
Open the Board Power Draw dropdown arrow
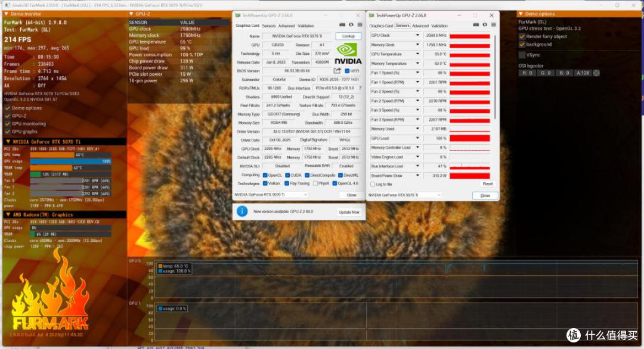coord(417,176)
